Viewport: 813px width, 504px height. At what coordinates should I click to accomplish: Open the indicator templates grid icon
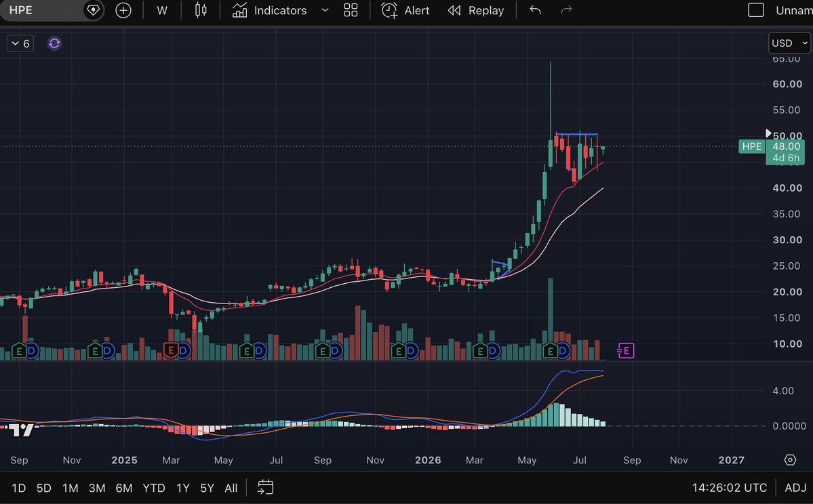click(x=351, y=10)
